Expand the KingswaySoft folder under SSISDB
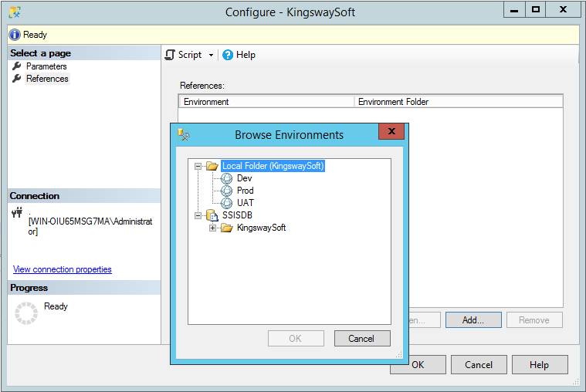This screenshot has width=586, height=392. click(212, 228)
